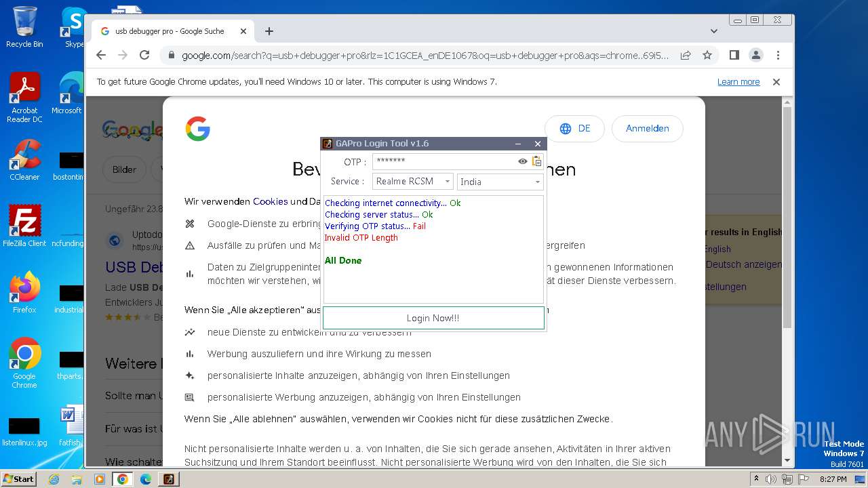
Task: Select 'All Done' log text
Action: 343,260
